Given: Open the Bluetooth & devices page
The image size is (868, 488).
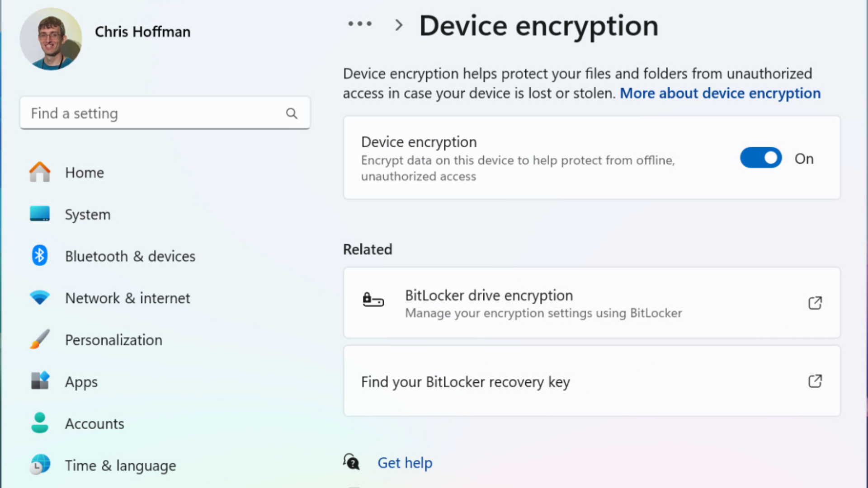Looking at the screenshot, I should (x=130, y=256).
